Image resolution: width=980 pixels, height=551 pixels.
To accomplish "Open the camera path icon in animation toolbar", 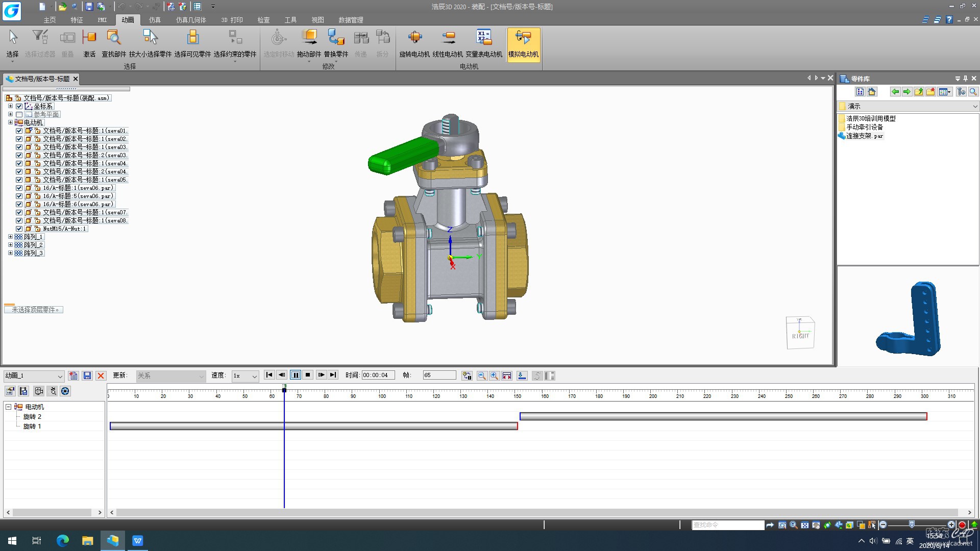I will coord(38,391).
